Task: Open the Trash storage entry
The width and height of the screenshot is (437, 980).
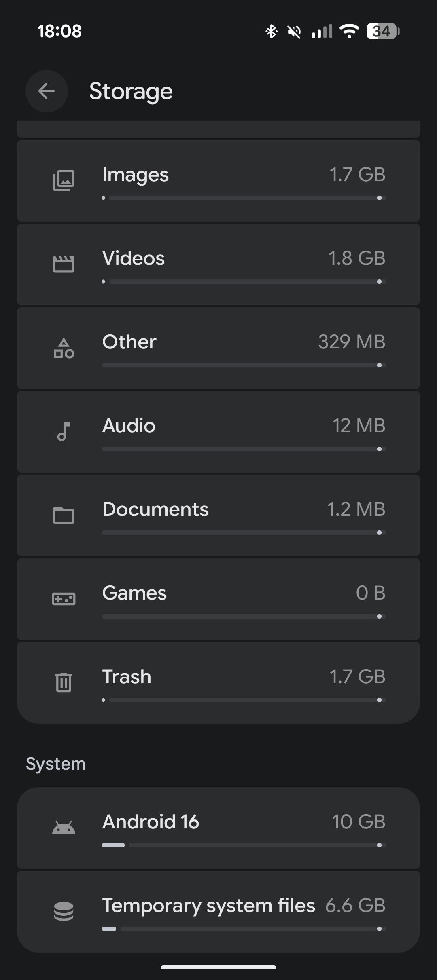Action: (x=218, y=682)
